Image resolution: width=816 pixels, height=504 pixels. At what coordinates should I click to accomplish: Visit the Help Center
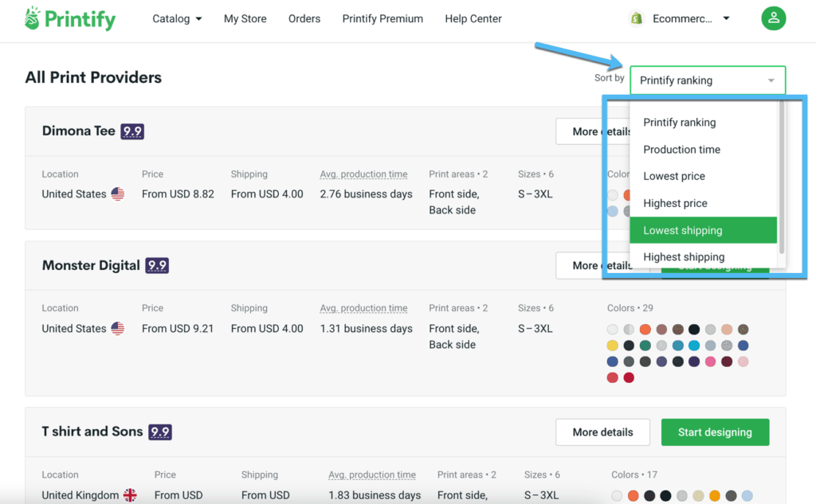(473, 19)
